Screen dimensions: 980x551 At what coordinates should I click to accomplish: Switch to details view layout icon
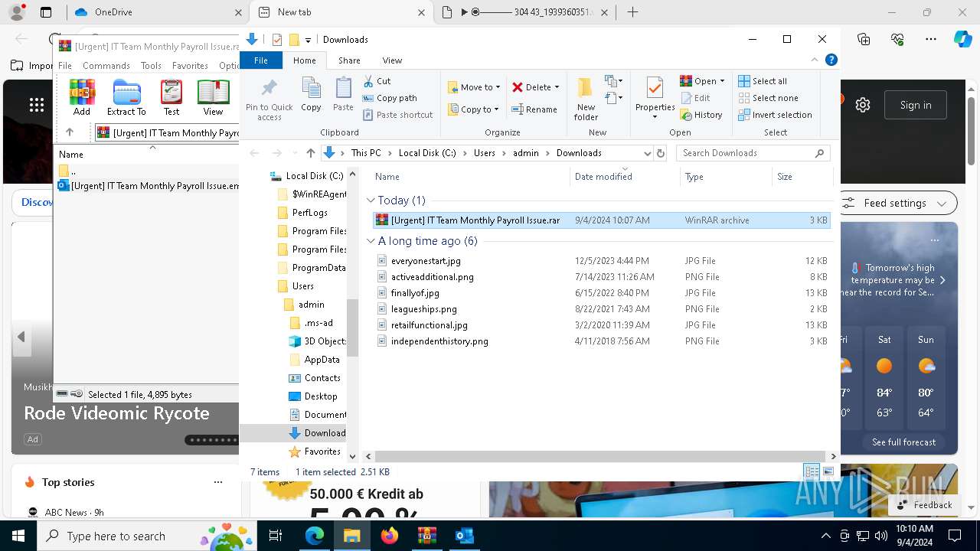812,471
